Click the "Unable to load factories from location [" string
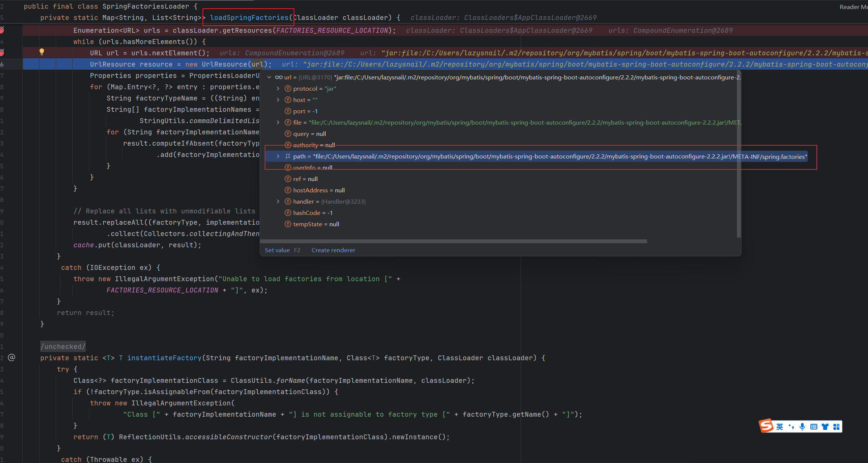This screenshot has width=868, height=463. [305, 279]
